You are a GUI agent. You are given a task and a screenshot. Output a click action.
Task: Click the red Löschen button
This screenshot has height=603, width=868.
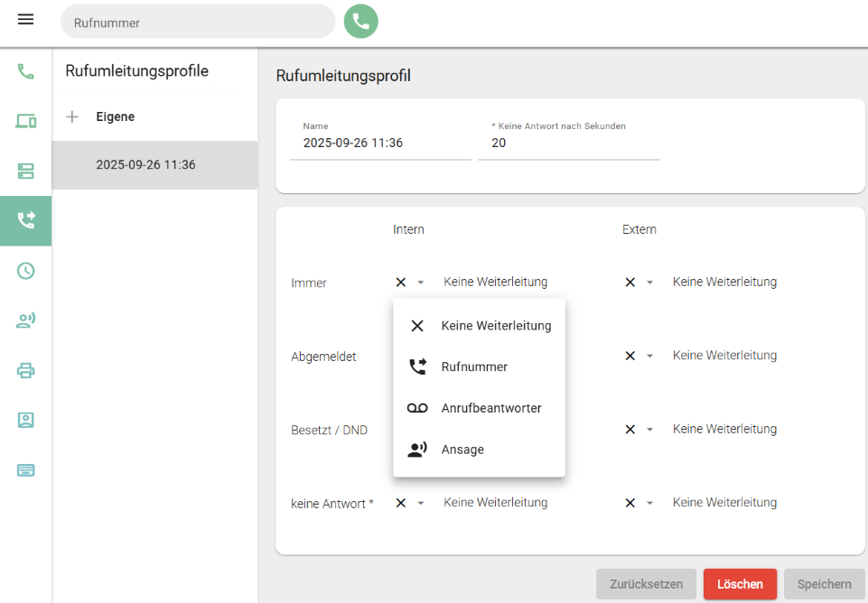point(740,584)
